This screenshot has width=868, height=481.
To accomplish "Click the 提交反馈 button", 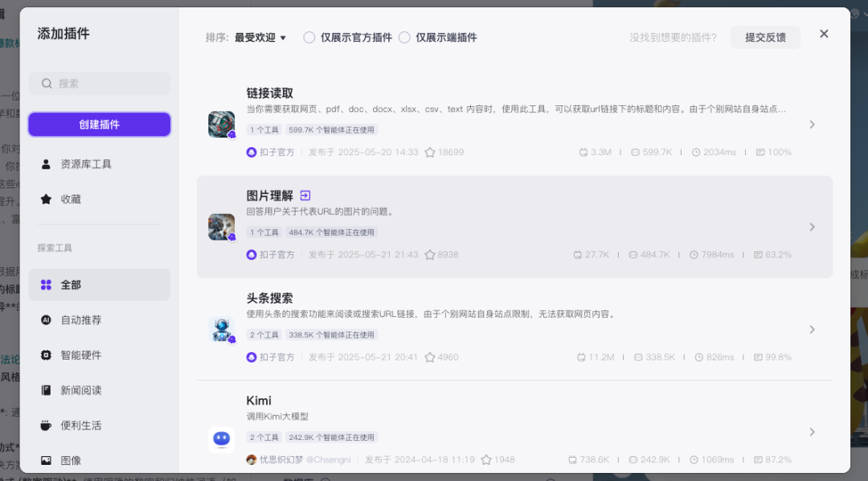I will click(x=766, y=38).
